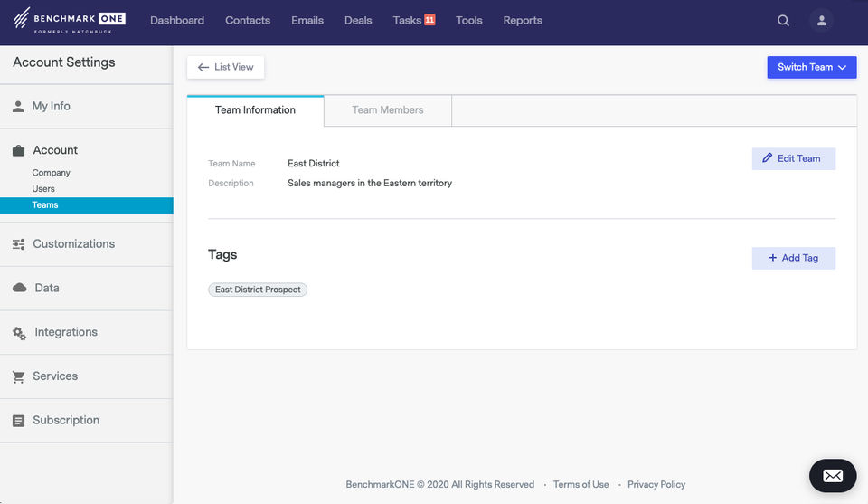Go to the Contacts menu

248,21
